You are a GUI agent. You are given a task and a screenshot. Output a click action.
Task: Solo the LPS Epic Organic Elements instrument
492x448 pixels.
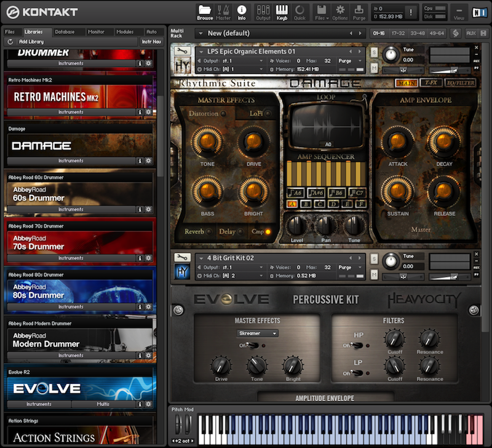pos(374,52)
